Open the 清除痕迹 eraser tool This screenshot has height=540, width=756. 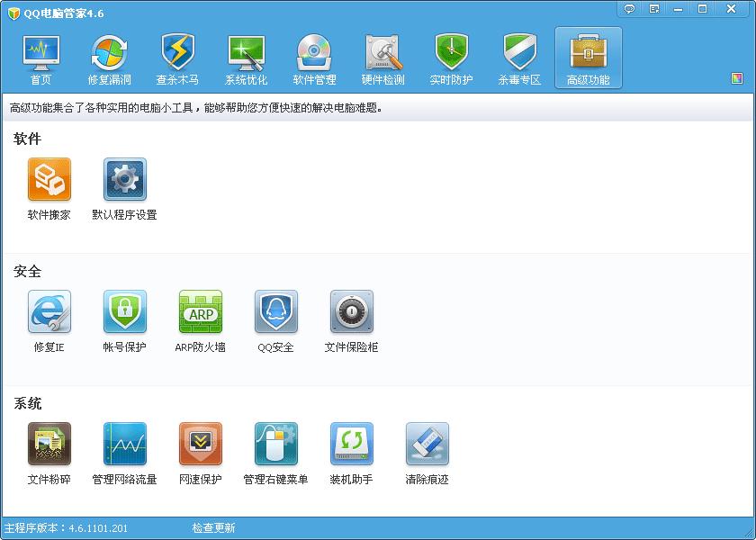(427, 445)
